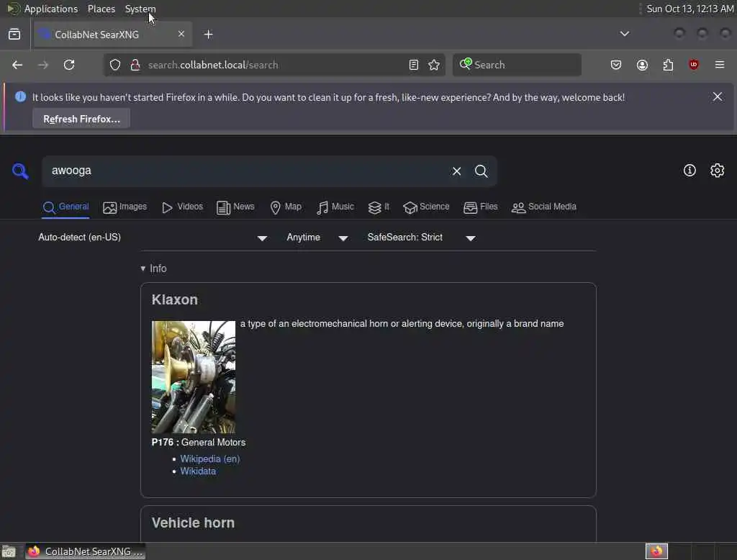
Task: Reload the current page
Action: point(69,65)
